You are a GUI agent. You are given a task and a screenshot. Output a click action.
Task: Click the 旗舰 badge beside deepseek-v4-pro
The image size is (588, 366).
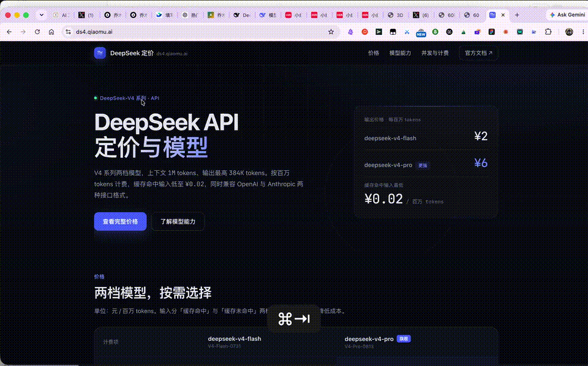pos(404,338)
